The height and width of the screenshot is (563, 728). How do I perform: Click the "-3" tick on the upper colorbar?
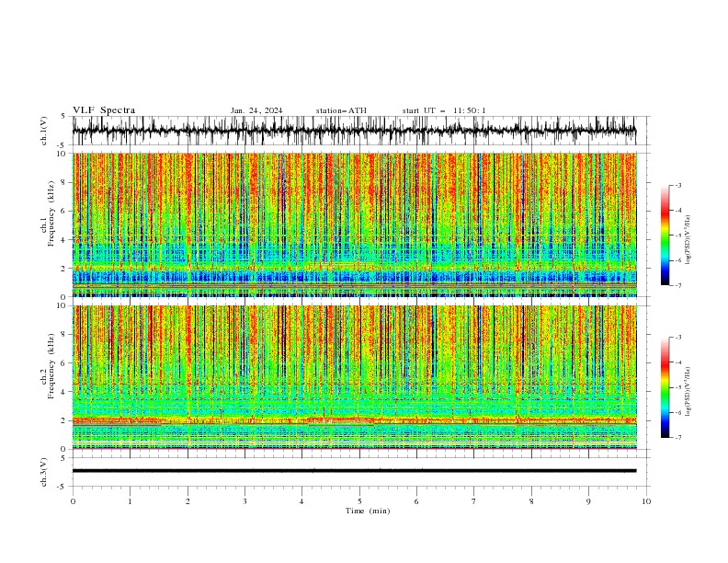[x=678, y=185]
